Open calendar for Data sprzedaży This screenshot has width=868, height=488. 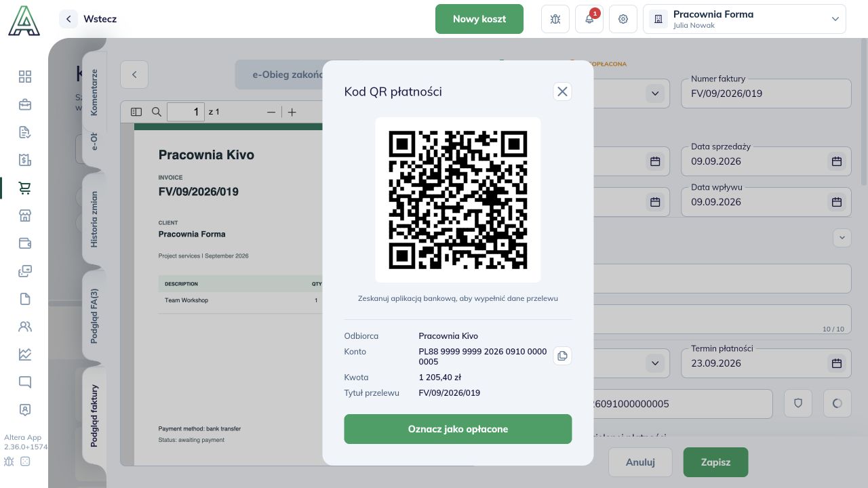tap(837, 161)
